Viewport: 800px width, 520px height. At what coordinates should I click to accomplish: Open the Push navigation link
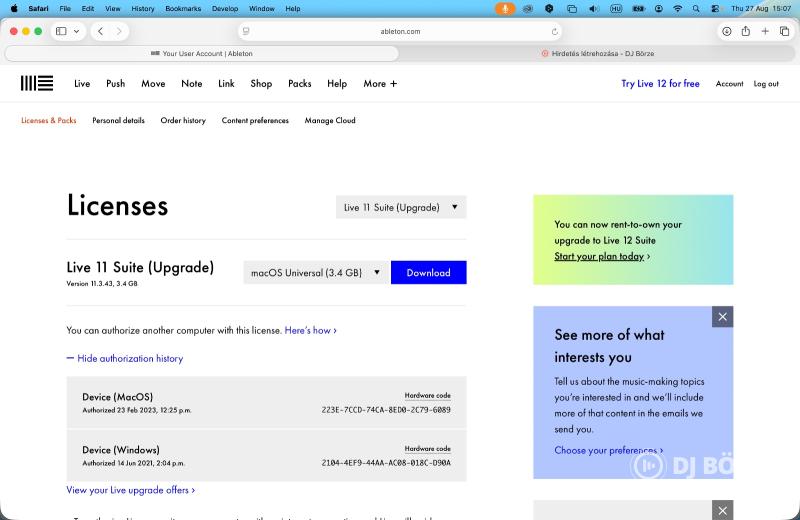coord(115,84)
